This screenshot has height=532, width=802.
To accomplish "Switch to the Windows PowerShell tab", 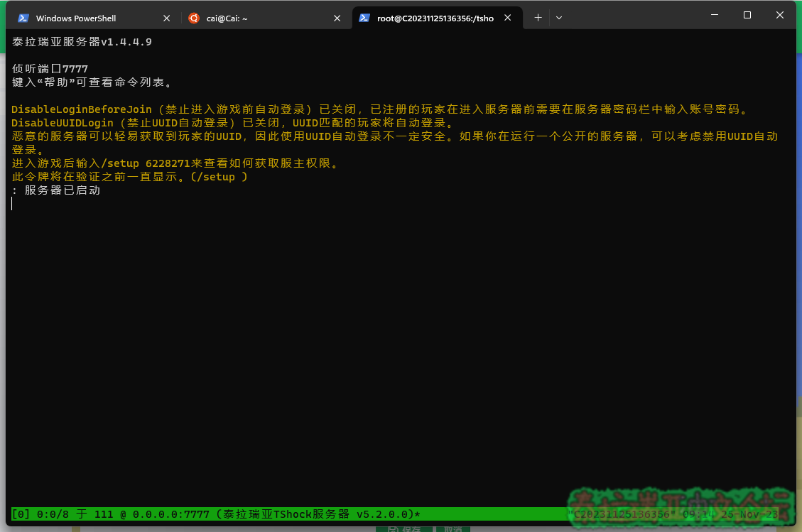I will coord(94,18).
